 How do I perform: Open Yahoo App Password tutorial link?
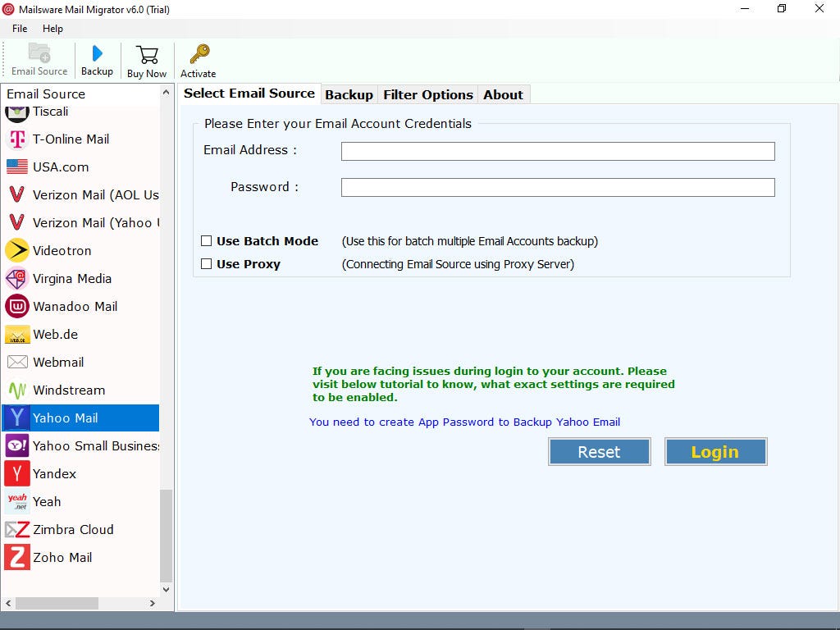(x=464, y=422)
